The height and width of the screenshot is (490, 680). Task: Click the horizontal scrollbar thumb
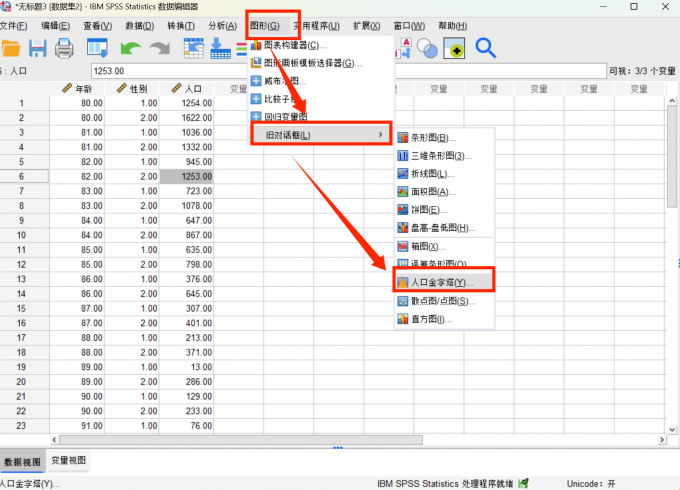241,440
